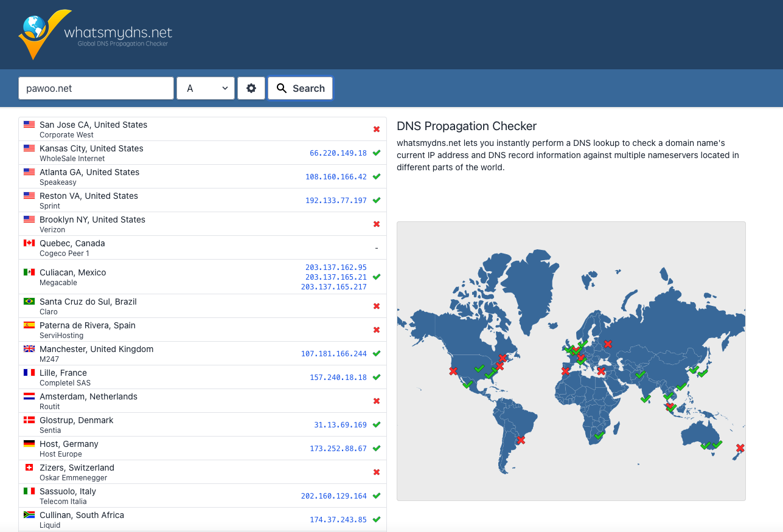Click the red X for Amsterdam, Netherlands
The image size is (783, 532).
pyautogui.click(x=377, y=401)
